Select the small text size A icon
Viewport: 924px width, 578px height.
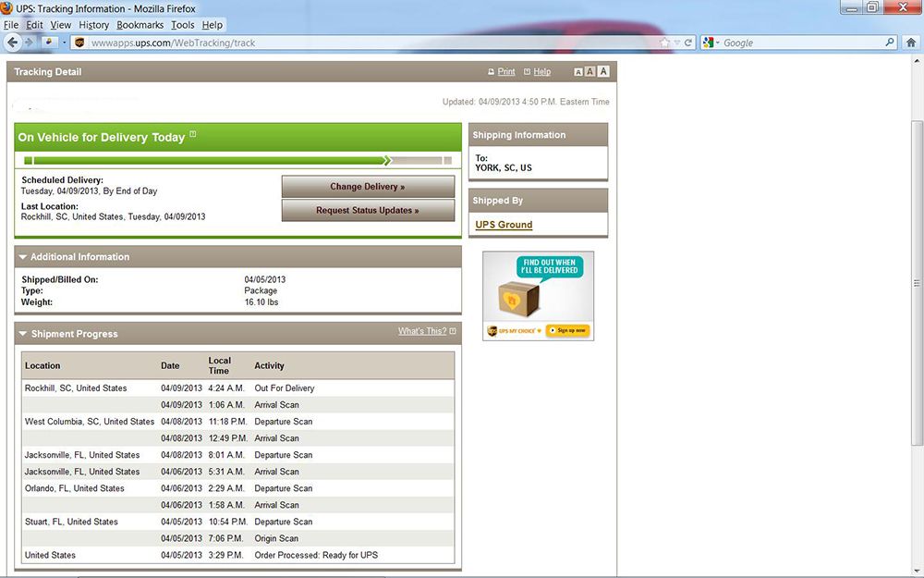(x=578, y=72)
